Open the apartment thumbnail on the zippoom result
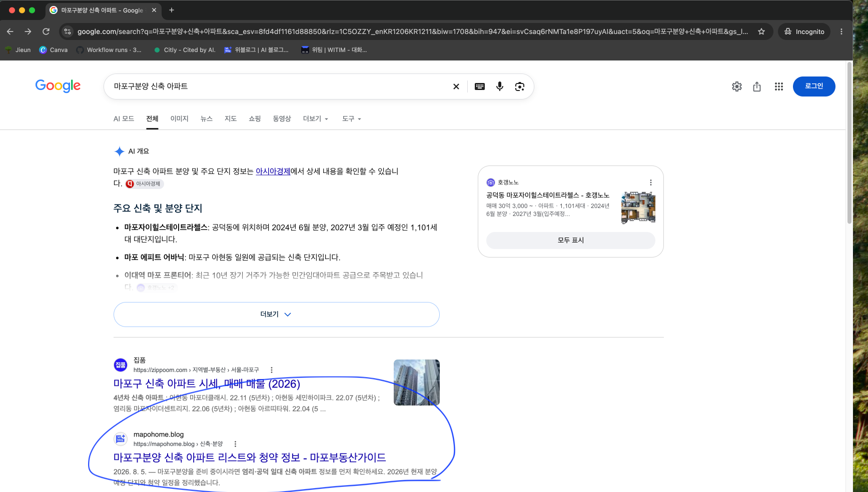868x492 pixels. [x=417, y=382]
